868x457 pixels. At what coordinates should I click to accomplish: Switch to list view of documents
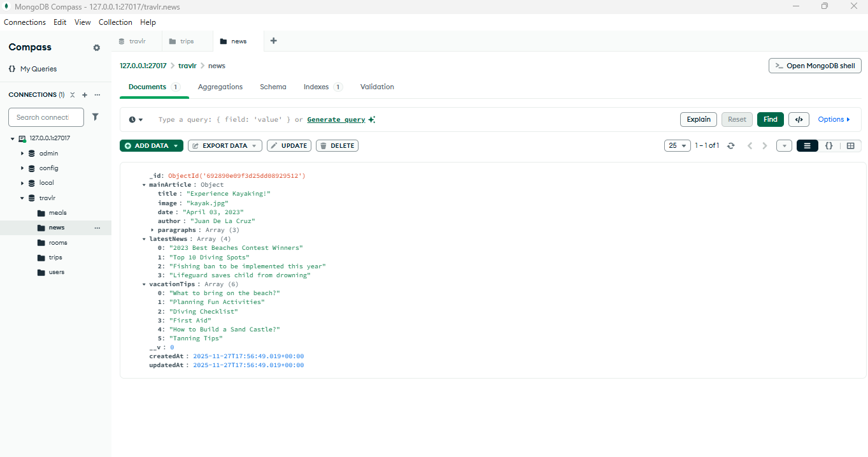808,146
